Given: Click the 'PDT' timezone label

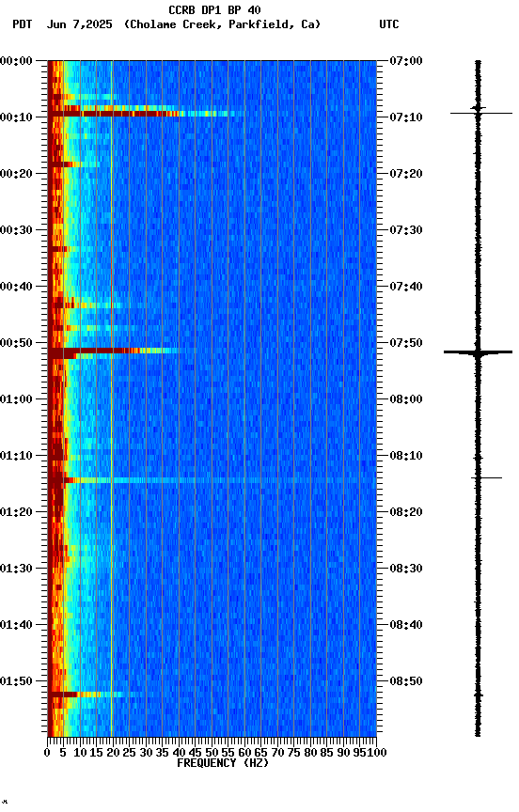Looking at the screenshot, I should [x=23, y=24].
